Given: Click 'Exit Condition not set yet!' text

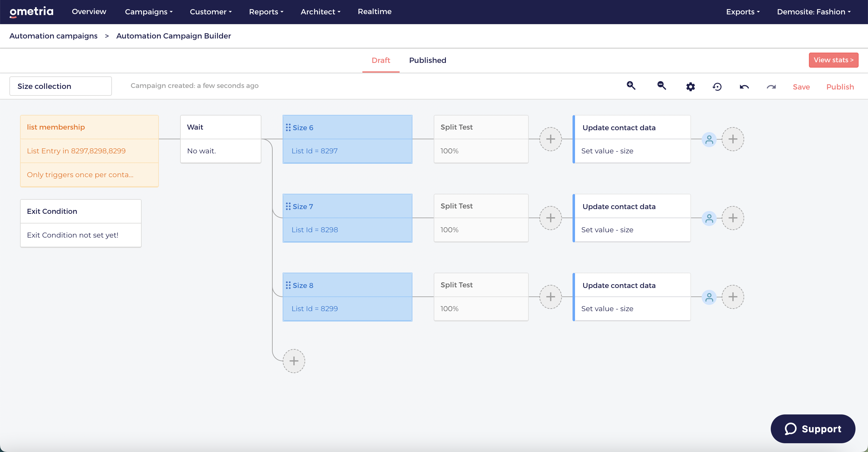Looking at the screenshot, I should [73, 235].
